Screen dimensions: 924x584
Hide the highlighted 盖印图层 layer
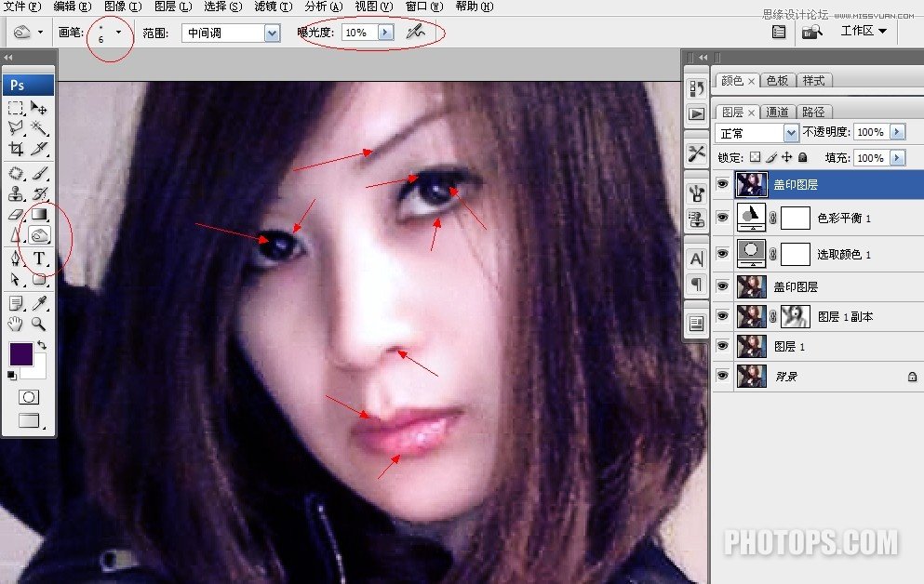(722, 184)
